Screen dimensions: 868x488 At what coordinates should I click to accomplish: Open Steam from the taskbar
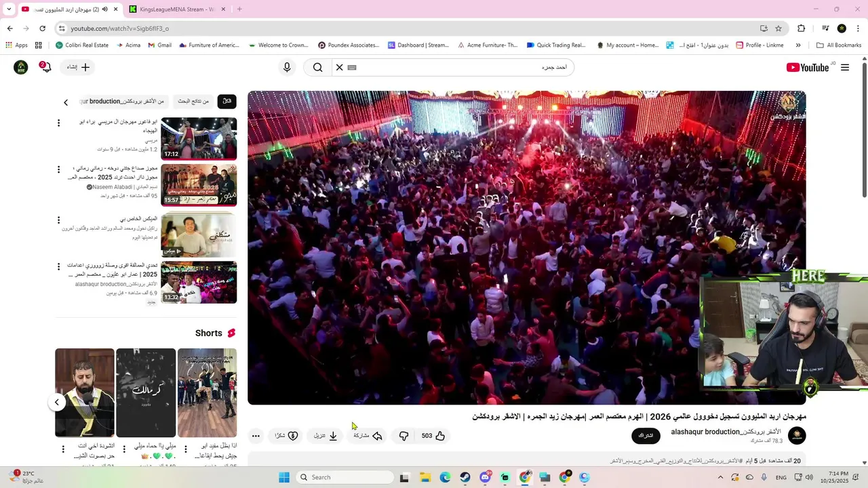pos(465,477)
